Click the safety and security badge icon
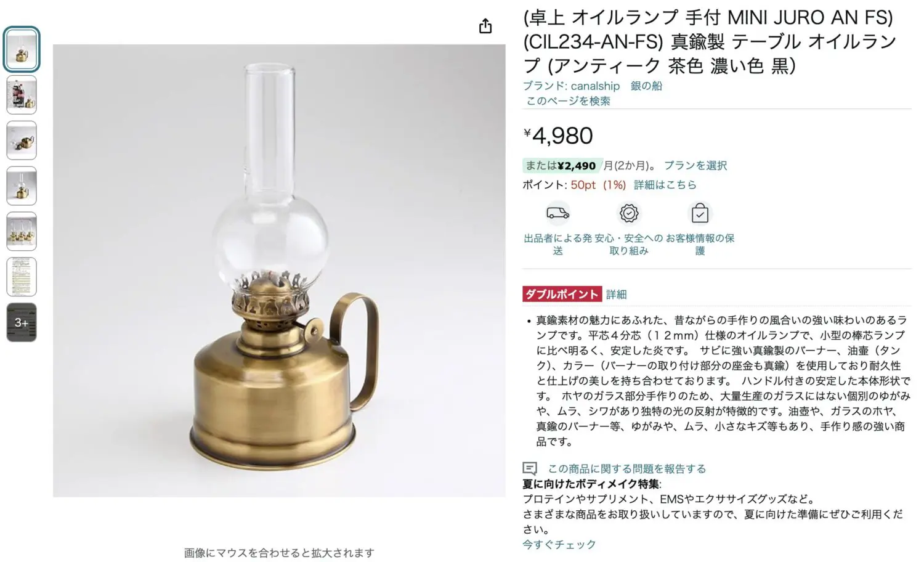Image resolution: width=924 pixels, height=562 pixels. tap(629, 213)
